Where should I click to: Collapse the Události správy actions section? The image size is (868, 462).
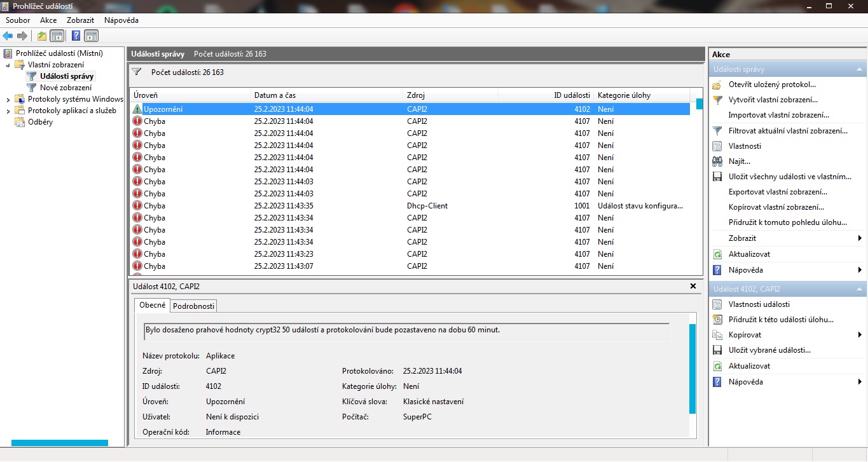(x=860, y=69)
